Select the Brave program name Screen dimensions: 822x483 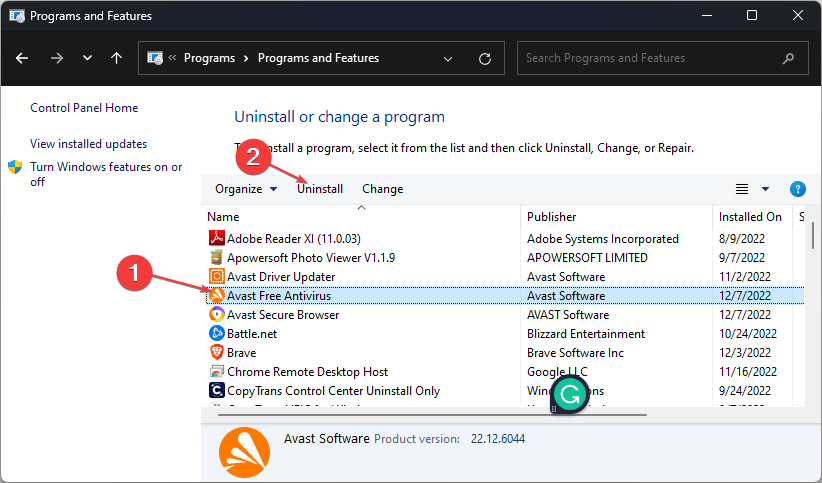tap(242, 353)
